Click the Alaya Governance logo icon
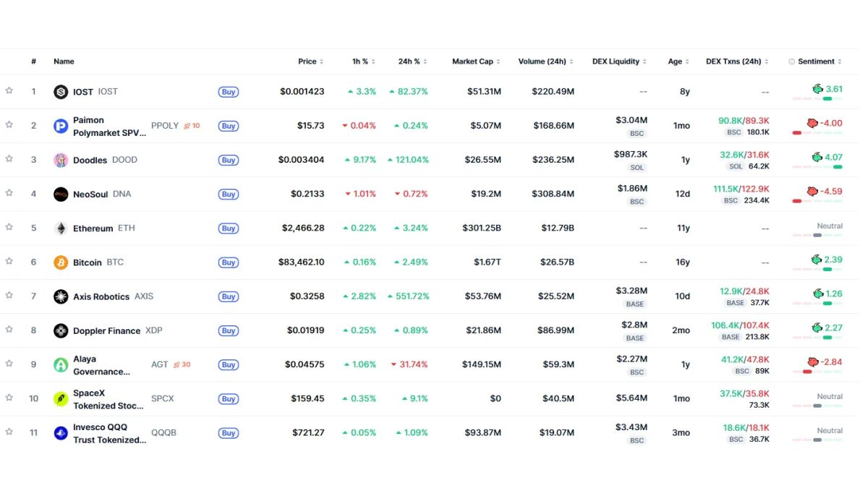Screen dimensions: 868x488 pyautogui.click(x=61, y=365)
